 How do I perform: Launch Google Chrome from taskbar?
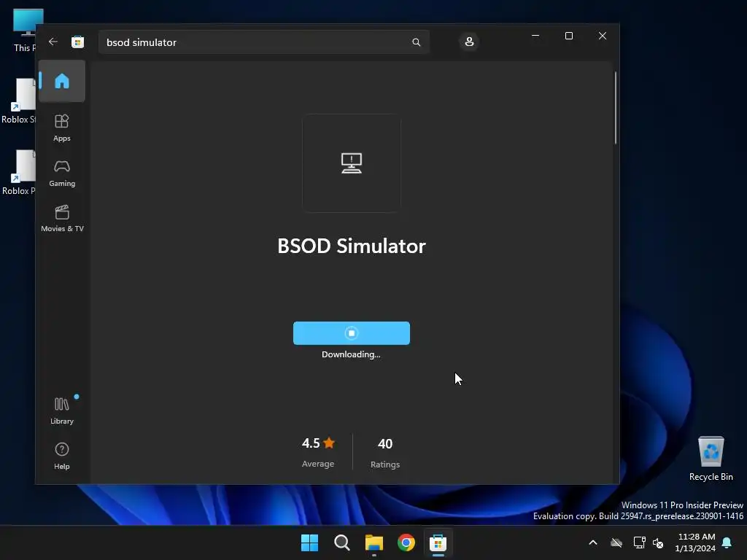point(406,542)
